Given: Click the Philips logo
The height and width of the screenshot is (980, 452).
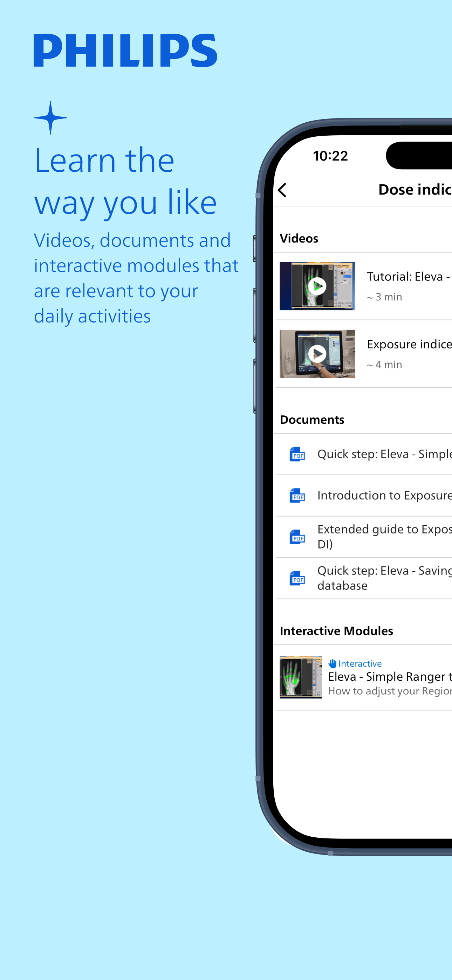Looking at the screenshot, I should coord(125,50).
